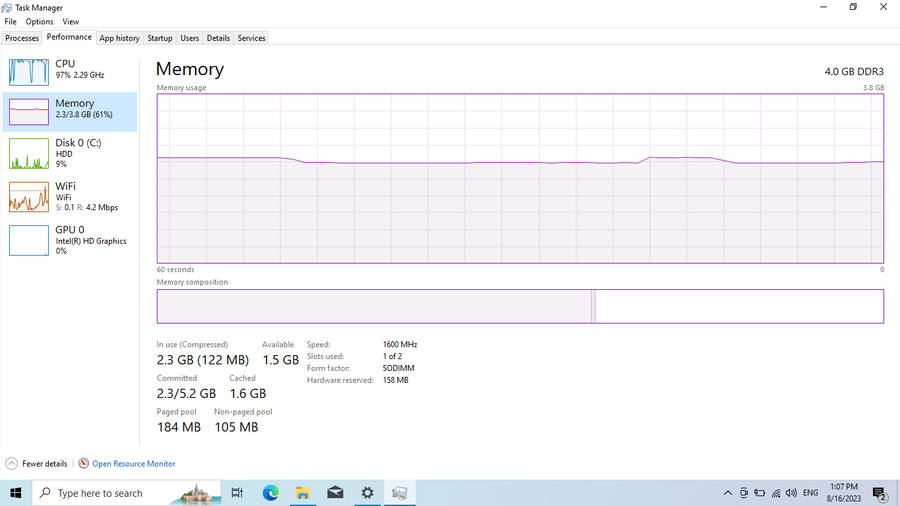The height and width of the screenshot is (506, 900).
Task: Go to the Startup tab
Action: [160, 38]
